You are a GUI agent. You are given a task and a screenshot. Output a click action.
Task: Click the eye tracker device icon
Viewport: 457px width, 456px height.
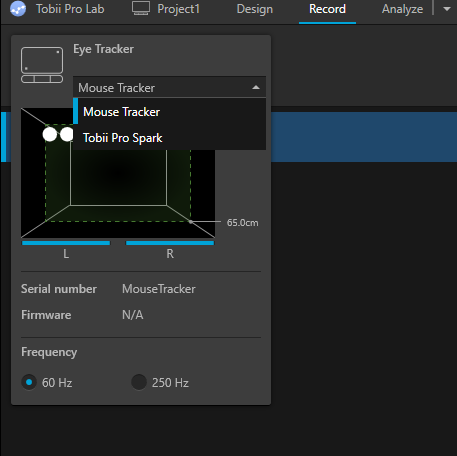(42, 65)
